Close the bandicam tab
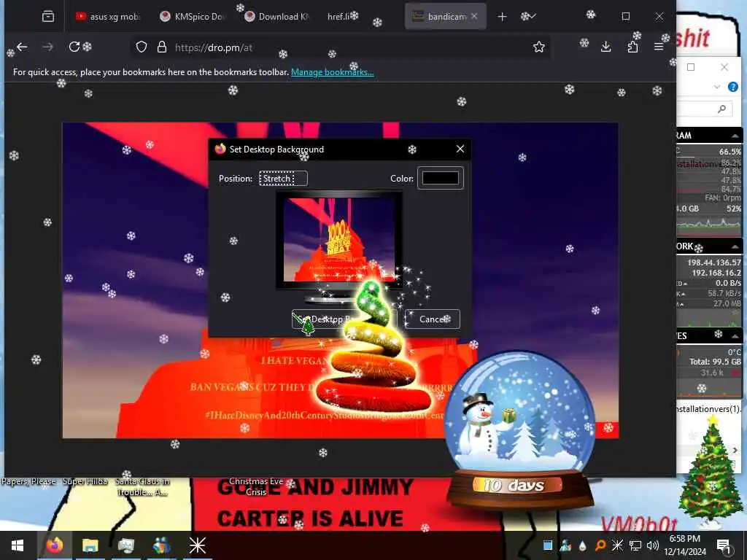The height and width of the screenshot is (560, 747). (474, 16)
